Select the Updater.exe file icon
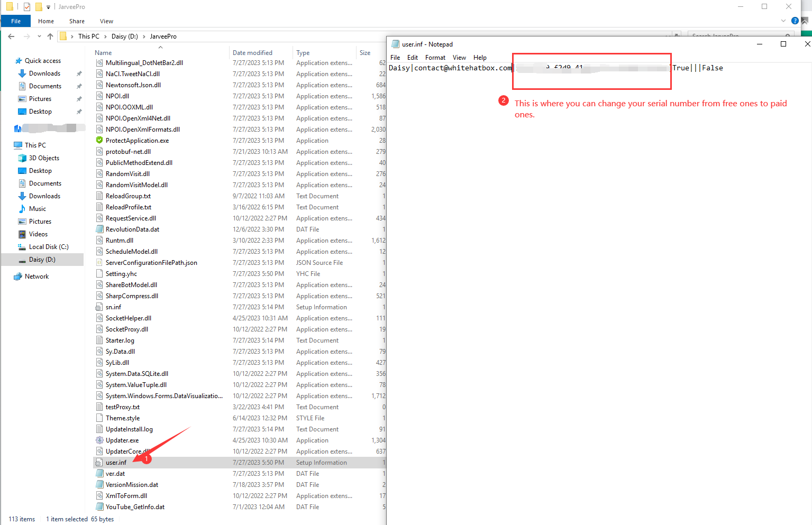 click(x=99, y=440)
